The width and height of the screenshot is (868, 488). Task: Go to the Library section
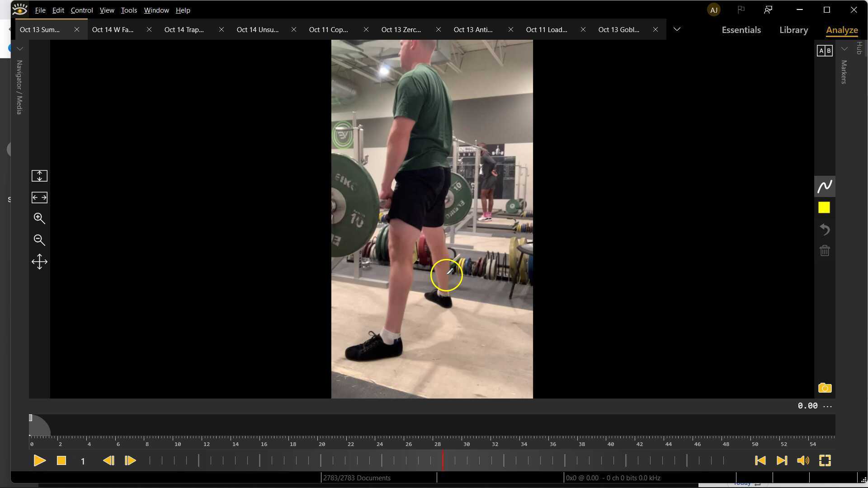(x=793, y=30)
